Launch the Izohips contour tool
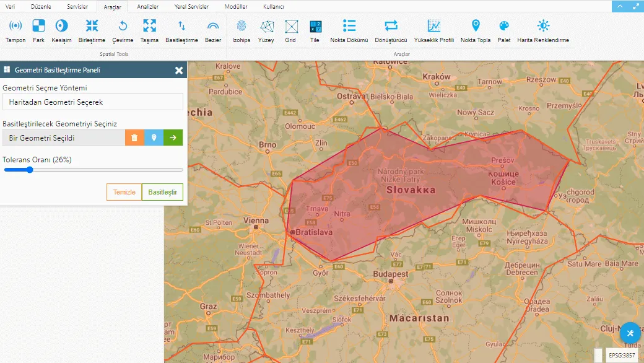 tap(241, 31)
